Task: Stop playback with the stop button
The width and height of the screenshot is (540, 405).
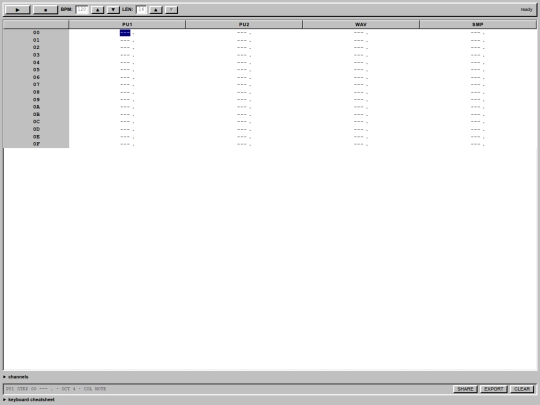Action: point(45,10)
